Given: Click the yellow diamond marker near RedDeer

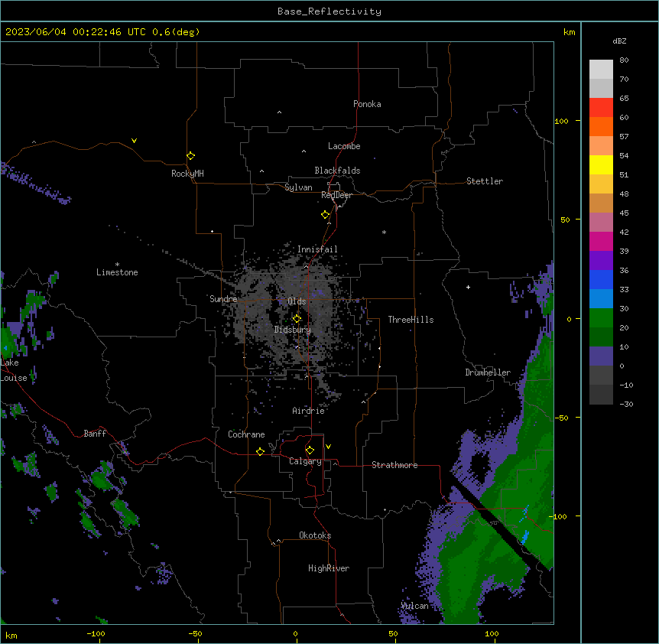Looking at the screenshot, I should [x=325, y=215].
